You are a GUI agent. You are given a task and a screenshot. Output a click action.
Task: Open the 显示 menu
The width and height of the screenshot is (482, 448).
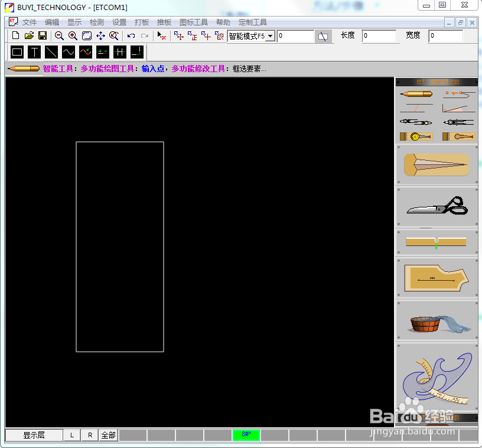click(x=74, y=22)
